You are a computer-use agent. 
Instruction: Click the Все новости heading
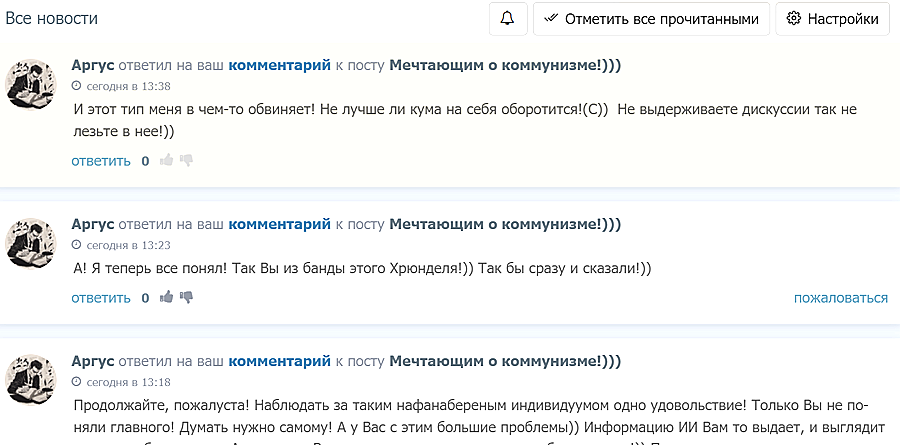pyautogui.click(x=52, y=19)
